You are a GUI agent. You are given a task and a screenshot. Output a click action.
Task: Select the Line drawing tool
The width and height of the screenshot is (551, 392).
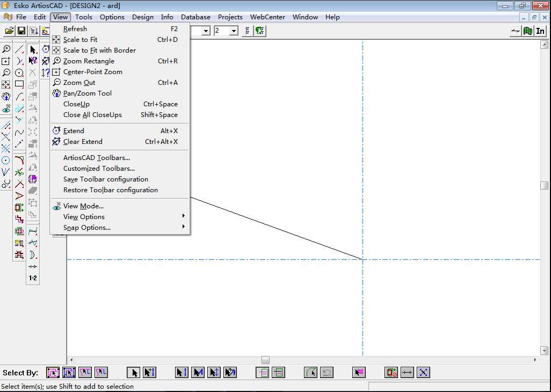(x=19, y=49)
